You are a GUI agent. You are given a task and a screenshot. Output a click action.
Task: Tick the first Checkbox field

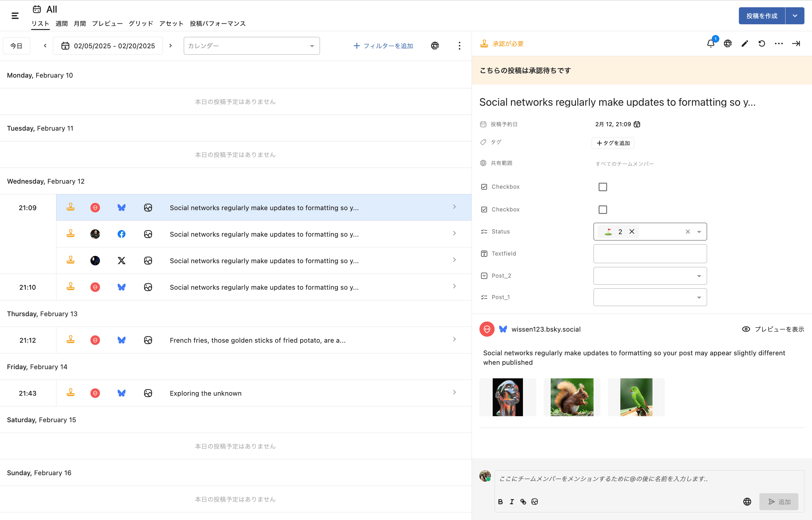pyautogui.click(x=602, y=187)
